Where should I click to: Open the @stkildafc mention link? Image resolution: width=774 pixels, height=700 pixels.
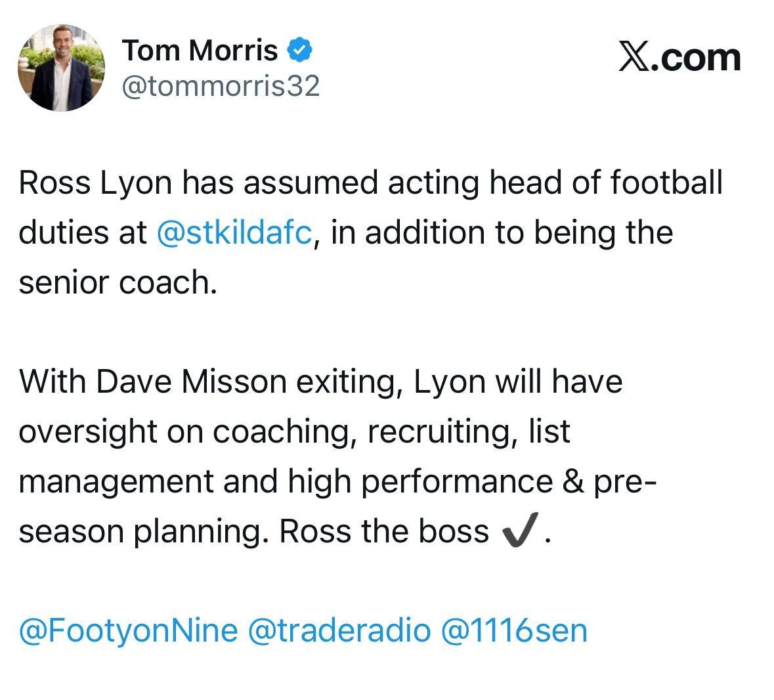[235, 233]
